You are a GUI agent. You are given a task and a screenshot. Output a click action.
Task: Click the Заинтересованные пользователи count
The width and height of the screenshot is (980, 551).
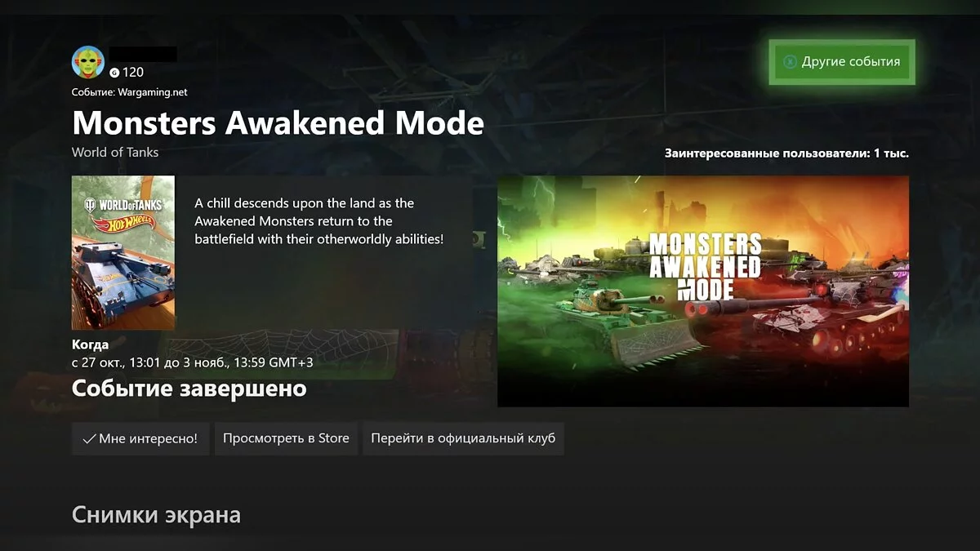coord(786,153)
